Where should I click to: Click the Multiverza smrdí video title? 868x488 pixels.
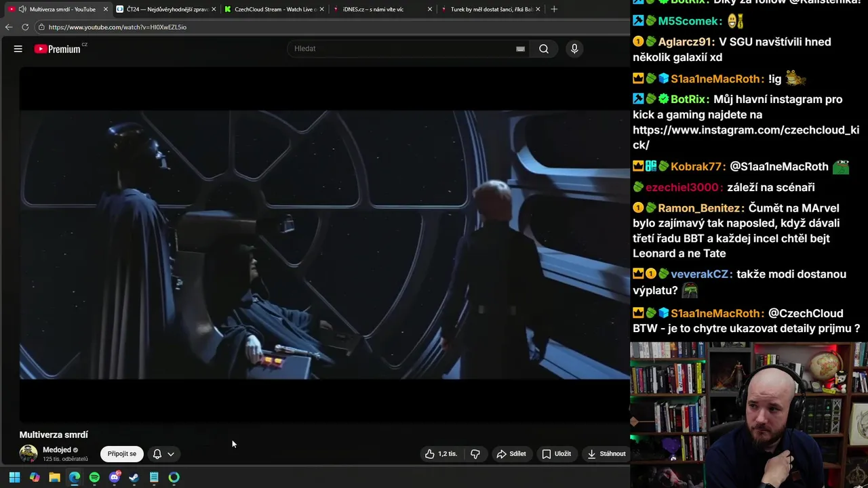click(x=54, y=434)
